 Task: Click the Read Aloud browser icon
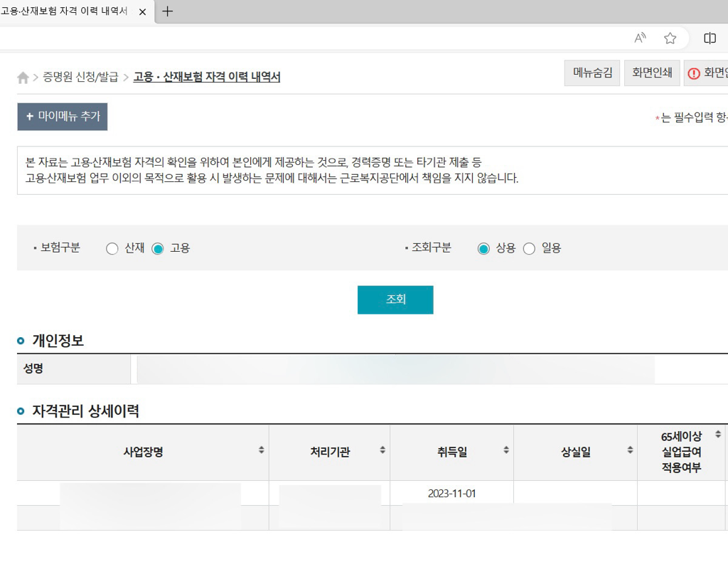click(x=640, y=38)
